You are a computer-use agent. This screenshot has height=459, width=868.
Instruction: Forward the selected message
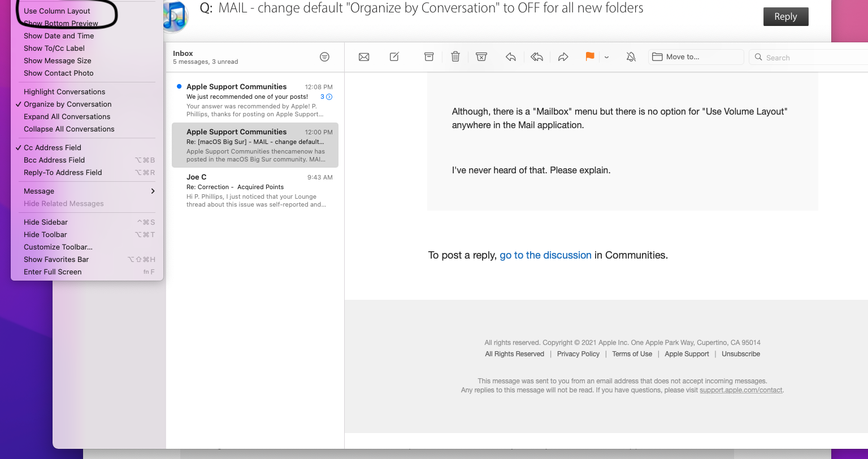tap(563, 57)
